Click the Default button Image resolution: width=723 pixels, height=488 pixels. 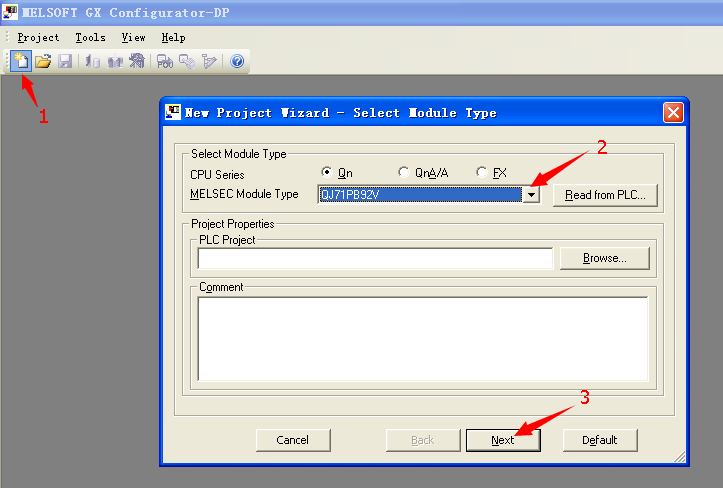pyautogui.click(x=599, y=440)
